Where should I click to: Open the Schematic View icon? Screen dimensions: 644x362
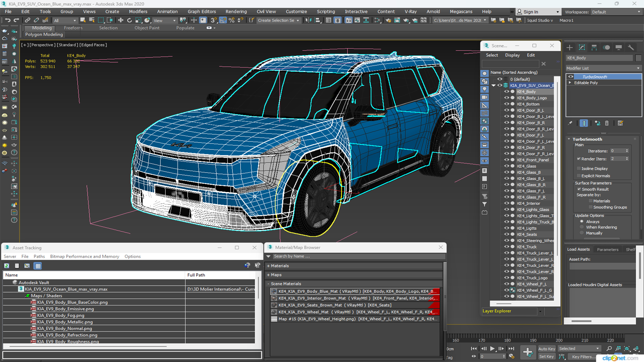tap(377, 20)
